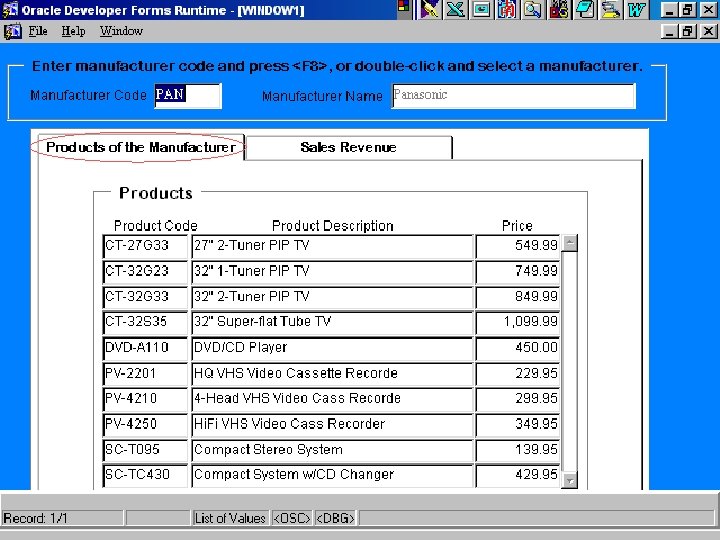Click the yellow scanner-like shortcut icon

610,10
